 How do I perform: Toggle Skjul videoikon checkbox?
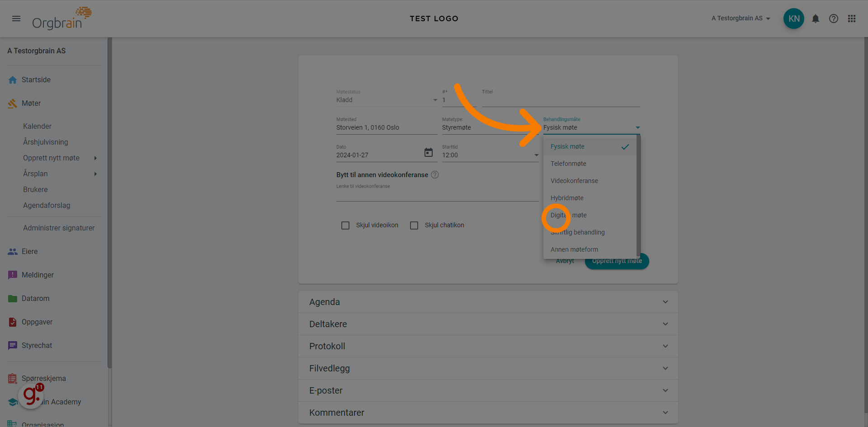[345, 225]
